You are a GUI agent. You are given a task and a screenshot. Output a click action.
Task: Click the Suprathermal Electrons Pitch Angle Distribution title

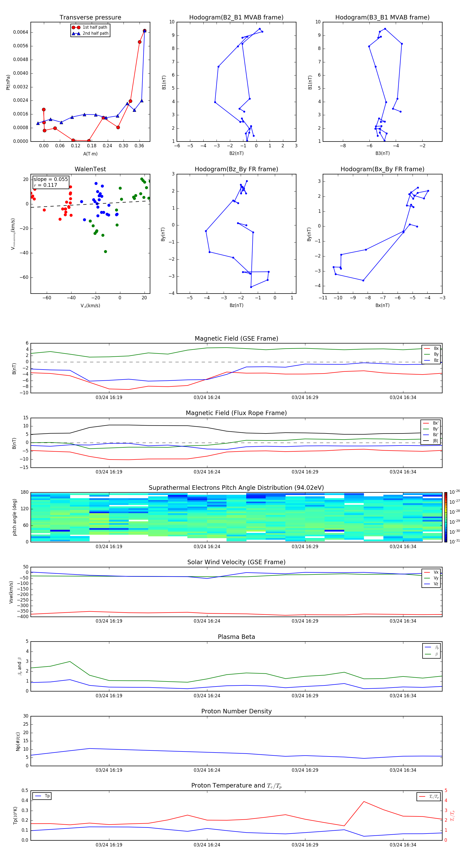click(236, 488)
